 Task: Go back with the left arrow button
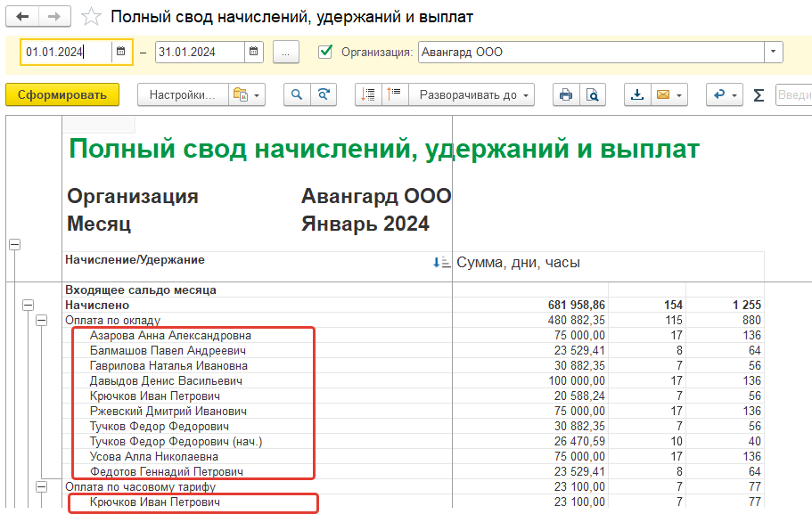click(22, 17)
